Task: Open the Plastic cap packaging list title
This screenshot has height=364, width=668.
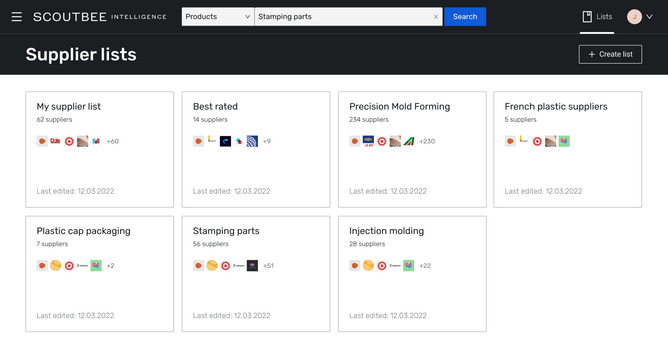Action: 84,231
